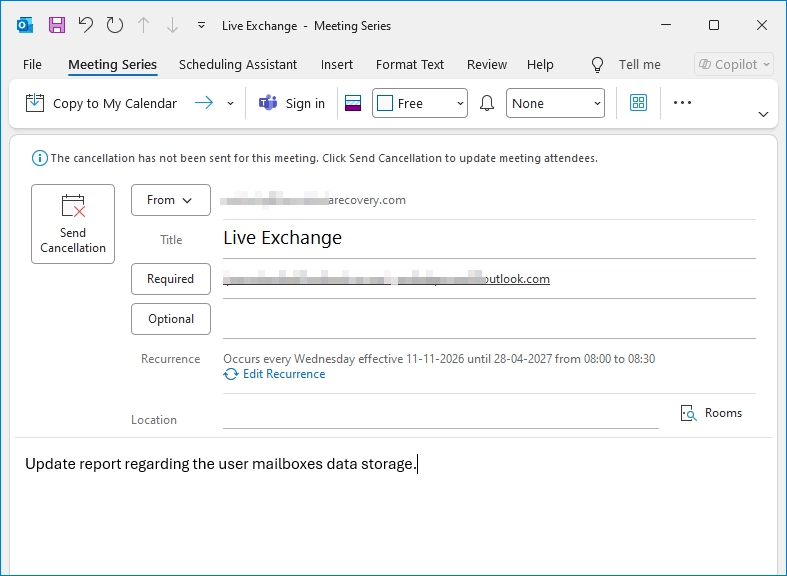Click the Required attendees button

point(171,278)
